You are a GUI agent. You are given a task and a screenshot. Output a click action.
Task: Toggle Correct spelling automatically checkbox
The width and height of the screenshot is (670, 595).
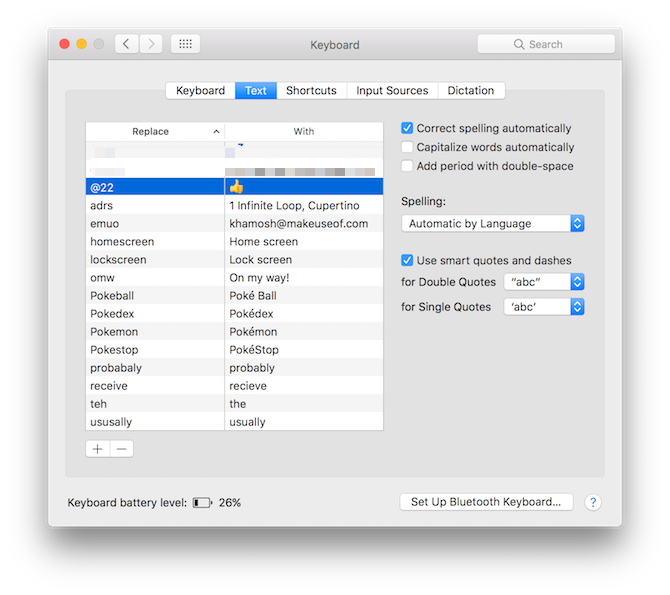(407, 128)
